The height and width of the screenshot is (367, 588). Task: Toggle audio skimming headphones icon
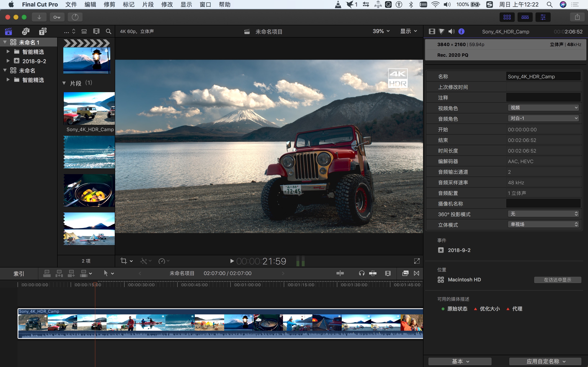tap(361, 273)
